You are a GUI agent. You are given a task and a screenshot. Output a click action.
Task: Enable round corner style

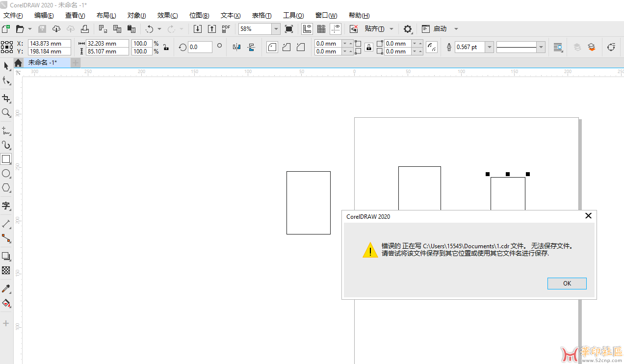(x=272, y=47)
